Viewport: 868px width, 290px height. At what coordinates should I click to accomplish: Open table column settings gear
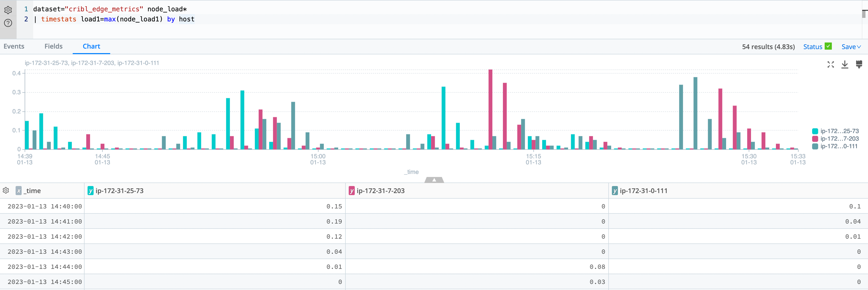tap(6, 191)
